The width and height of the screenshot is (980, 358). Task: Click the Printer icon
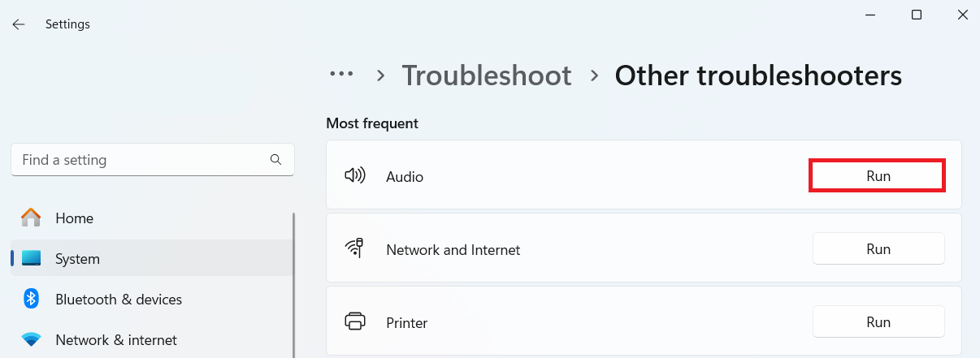[x=355, y=321]
